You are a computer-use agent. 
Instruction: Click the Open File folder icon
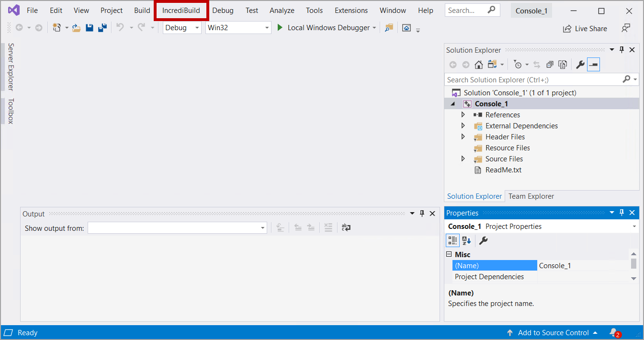point(77,28)
